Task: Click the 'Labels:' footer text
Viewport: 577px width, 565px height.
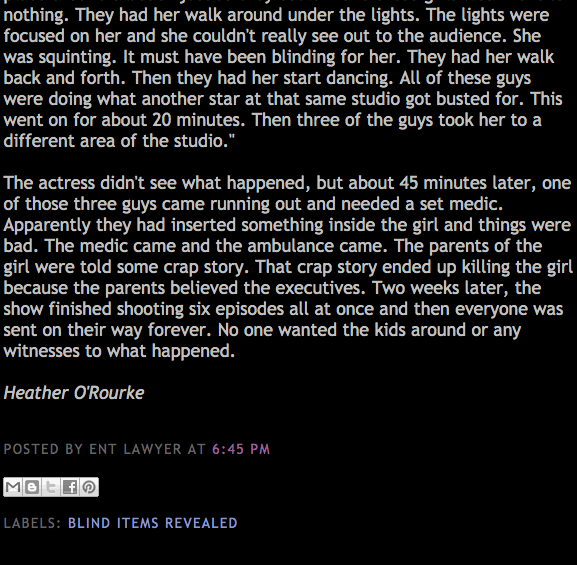Action: point(32,523)
